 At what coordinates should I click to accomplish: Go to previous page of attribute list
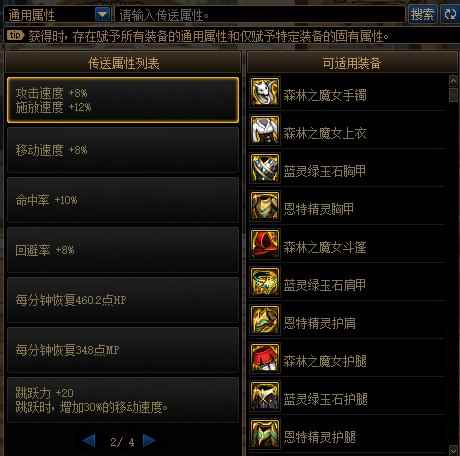[x=89, y=441]
